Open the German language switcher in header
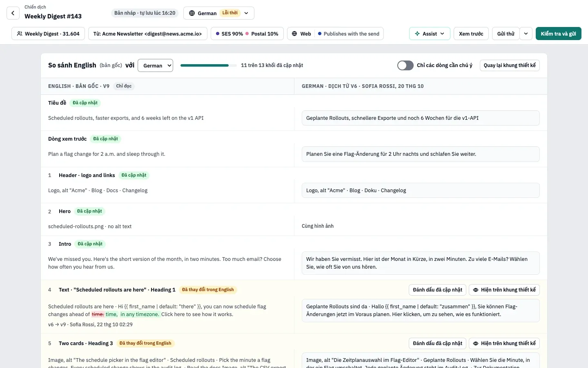 pos(219,13)
